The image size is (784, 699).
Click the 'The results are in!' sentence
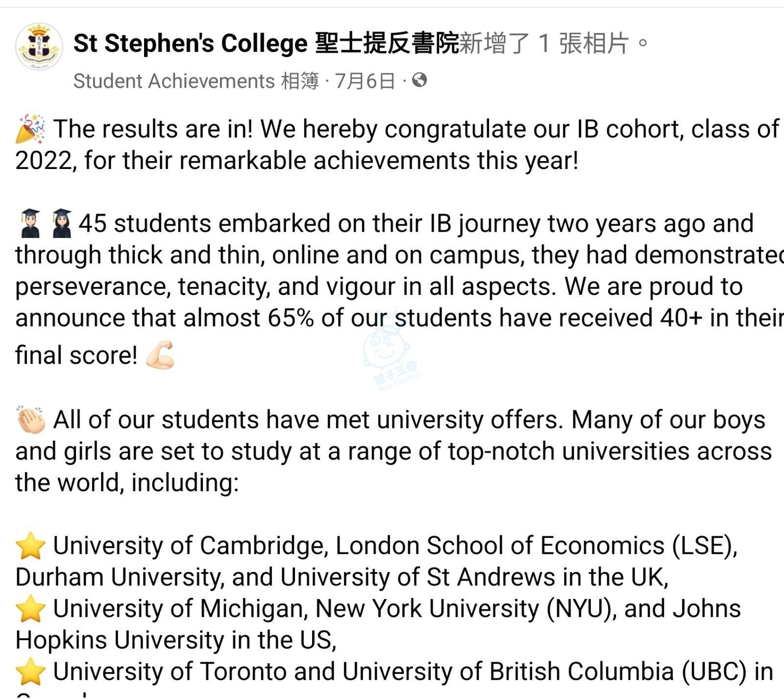pyautogui.click(x=153, y=129)
